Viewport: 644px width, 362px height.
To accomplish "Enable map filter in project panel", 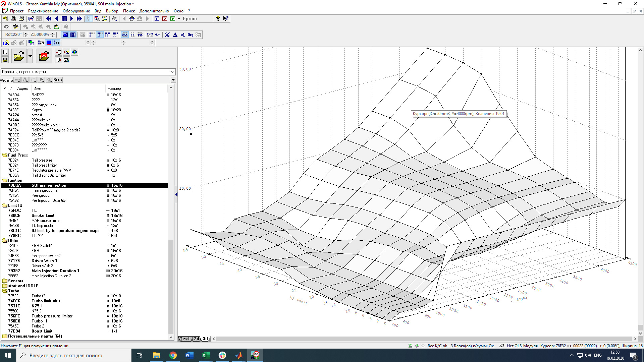I will click(17, 79).
